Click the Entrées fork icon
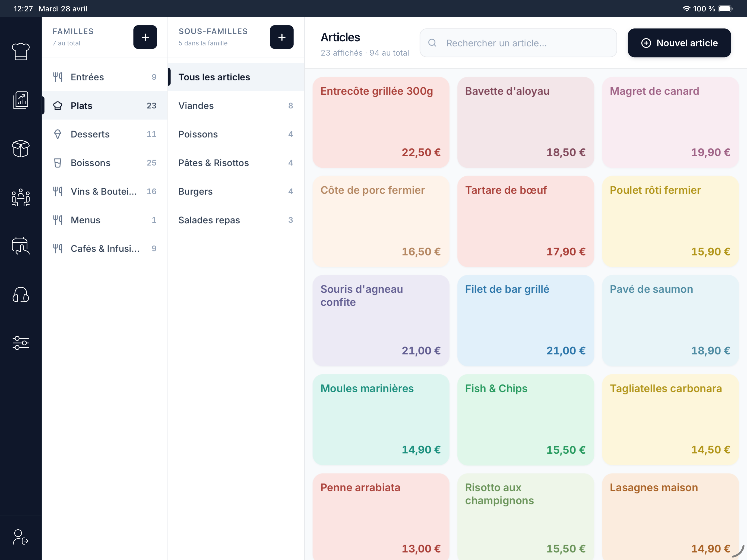The width and height of the screenshot is (747, 560). click(58, 77)
